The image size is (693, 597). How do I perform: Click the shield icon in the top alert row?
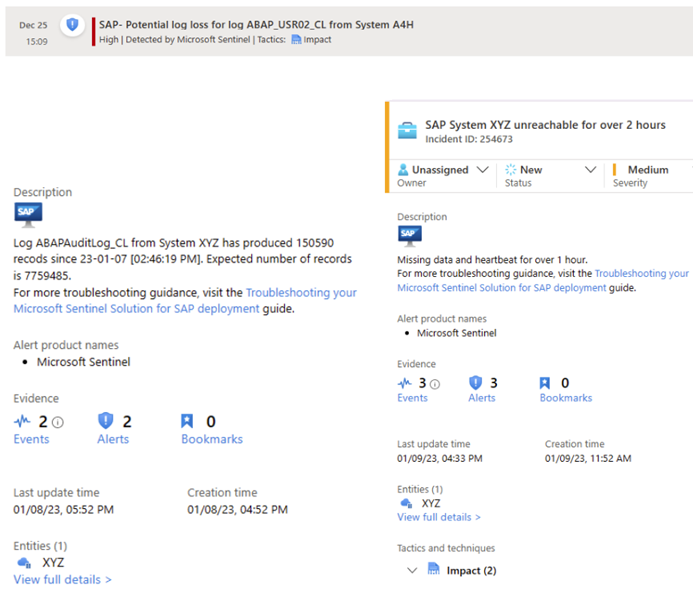coord(72,24)
